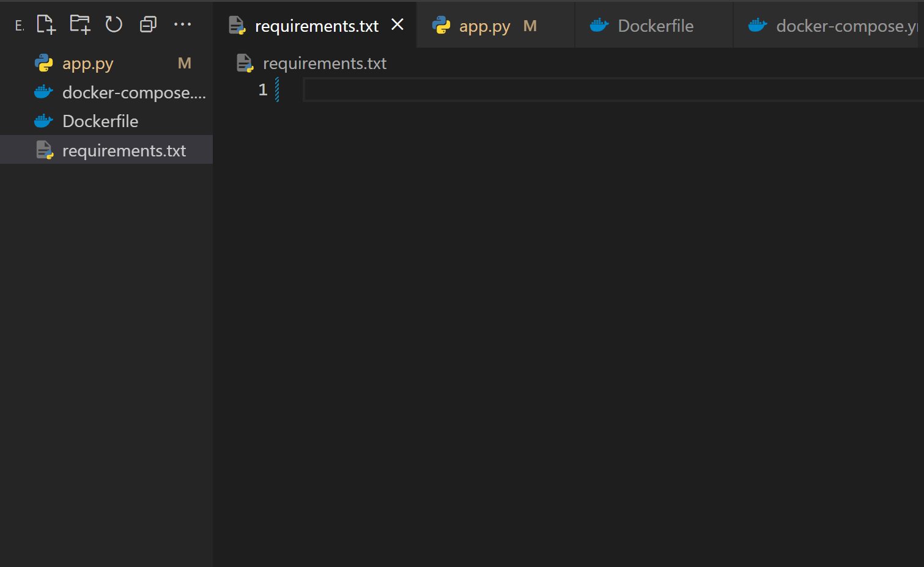Click the Docker icon on the docker-compose tab
The height and width of the screenshot is (567, 924).
[x=757, y=25]
